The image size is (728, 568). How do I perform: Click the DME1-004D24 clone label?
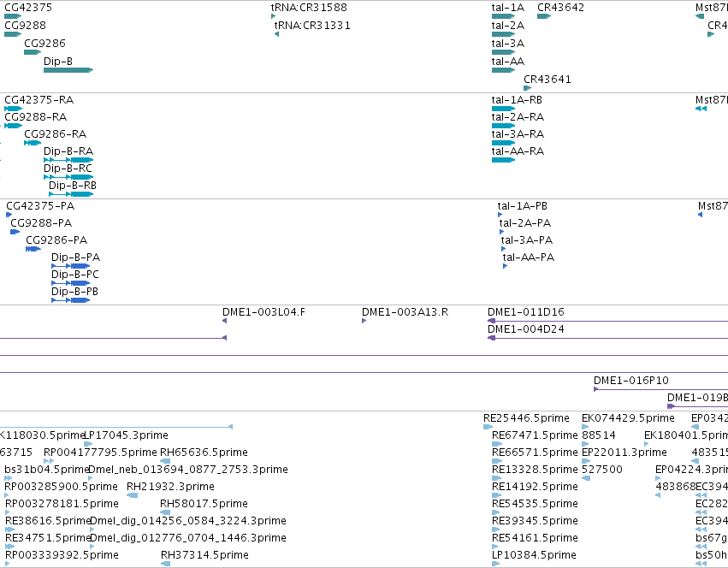click(x=526, y=329)
